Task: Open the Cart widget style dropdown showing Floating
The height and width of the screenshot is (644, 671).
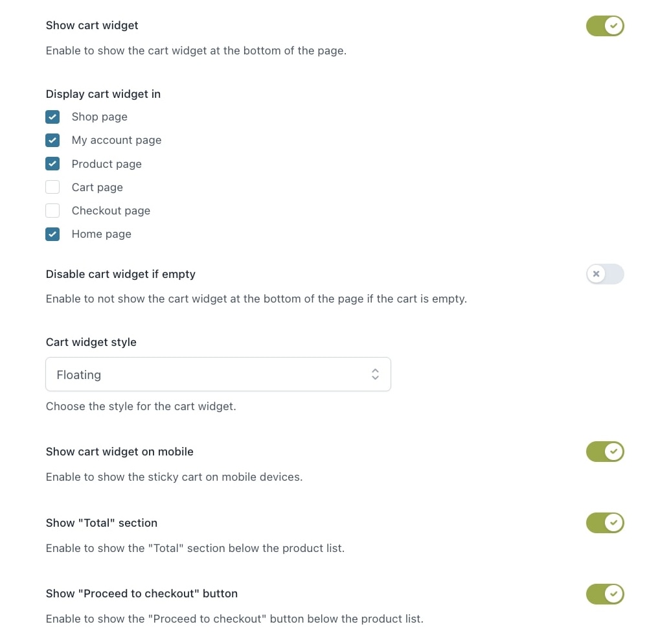Action: coord(218,374)
